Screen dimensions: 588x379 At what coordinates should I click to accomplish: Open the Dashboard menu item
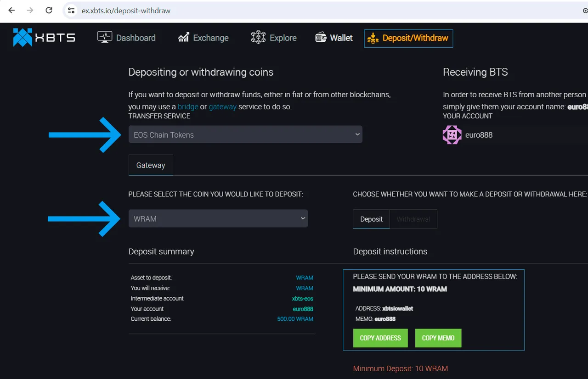coord(127,38)
